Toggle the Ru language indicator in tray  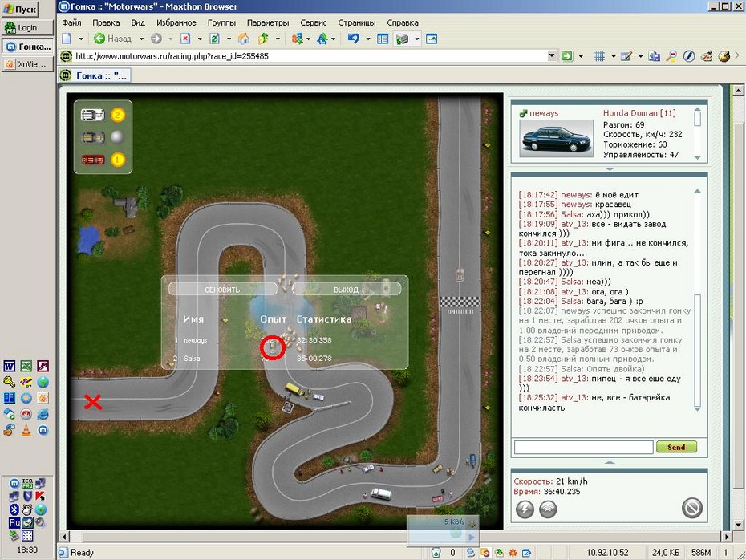pos(14,522)
